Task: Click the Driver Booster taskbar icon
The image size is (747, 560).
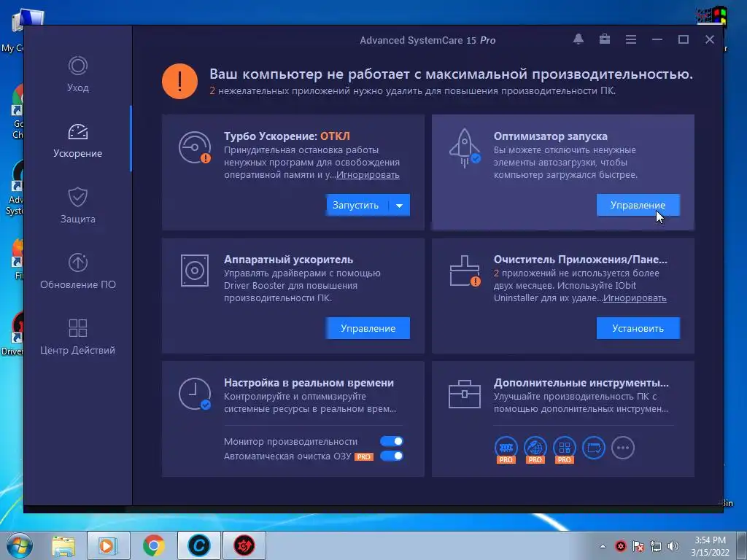Action: click(244, 545)
